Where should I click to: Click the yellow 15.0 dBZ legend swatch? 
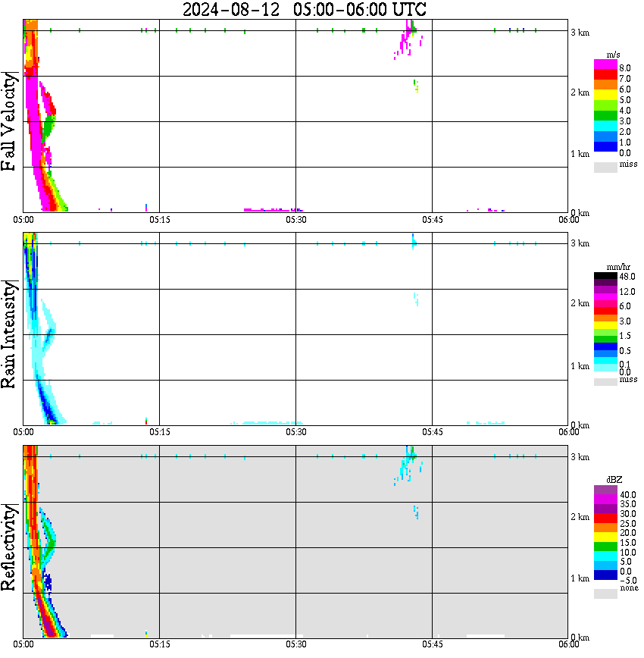point(605,537)
